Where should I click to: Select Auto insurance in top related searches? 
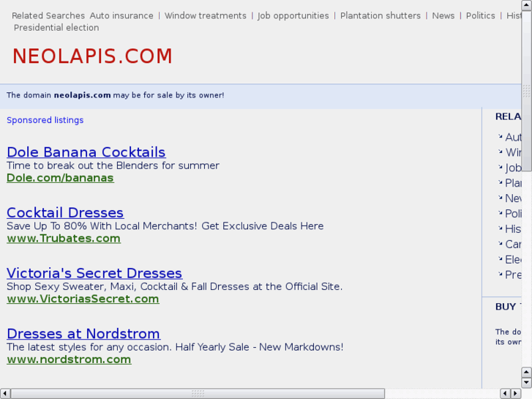tap(121, 15)
